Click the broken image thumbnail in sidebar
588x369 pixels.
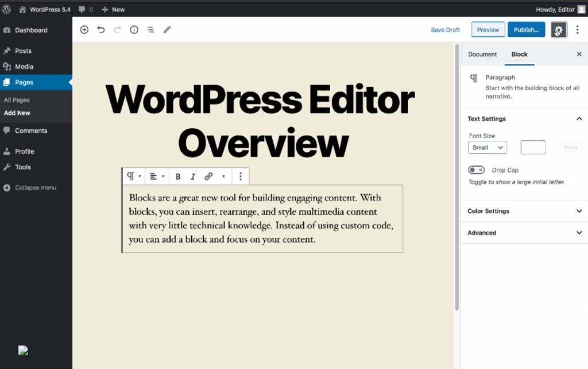click(23, 350)
